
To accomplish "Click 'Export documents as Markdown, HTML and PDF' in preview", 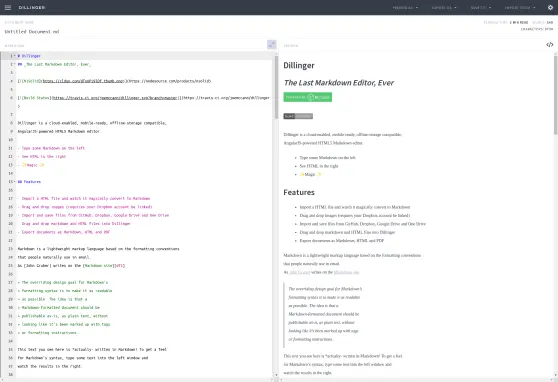I will (x=342, y=241).
